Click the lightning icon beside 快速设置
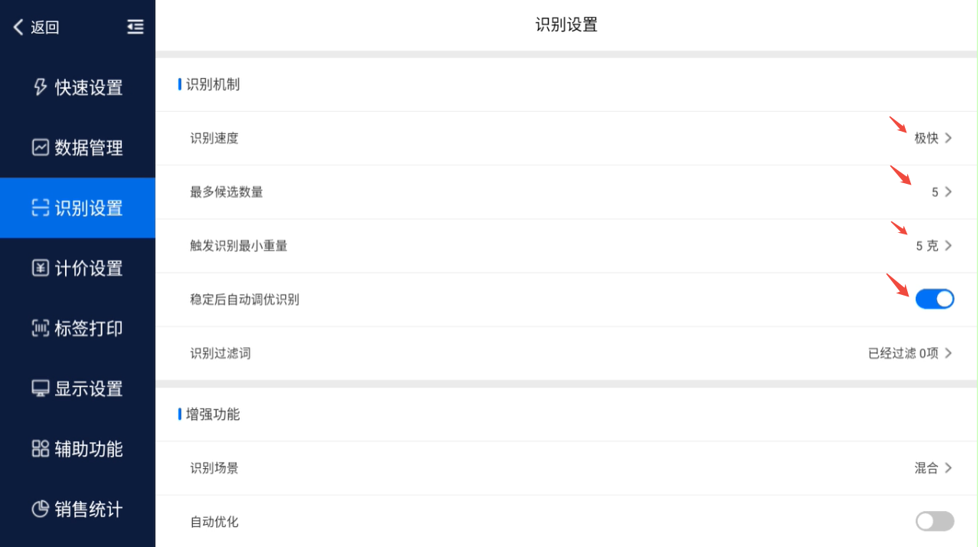 41,87
